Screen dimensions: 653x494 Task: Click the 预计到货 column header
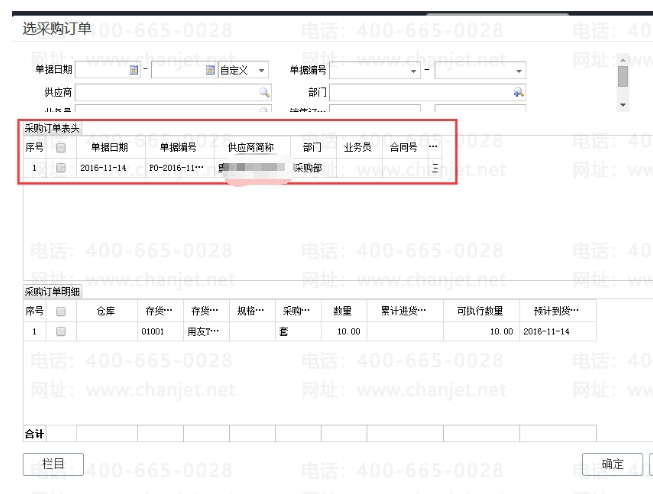pos(557,311)
